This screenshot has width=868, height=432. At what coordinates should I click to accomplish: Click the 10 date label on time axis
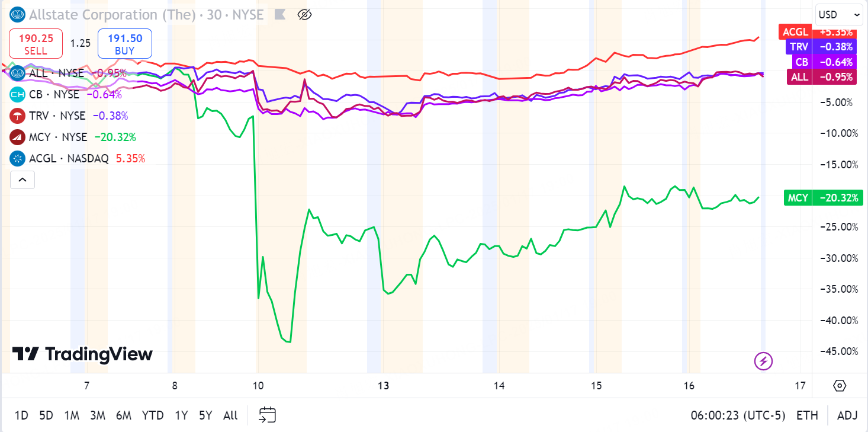pos(258,386)
